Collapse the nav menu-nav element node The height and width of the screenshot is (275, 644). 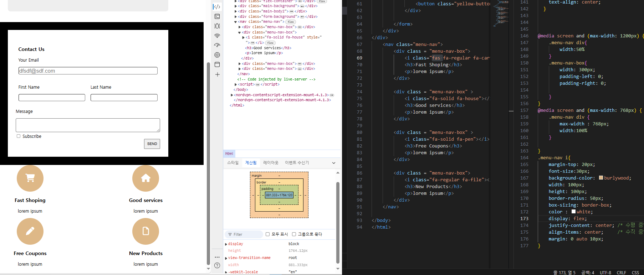tap(236, 22)
